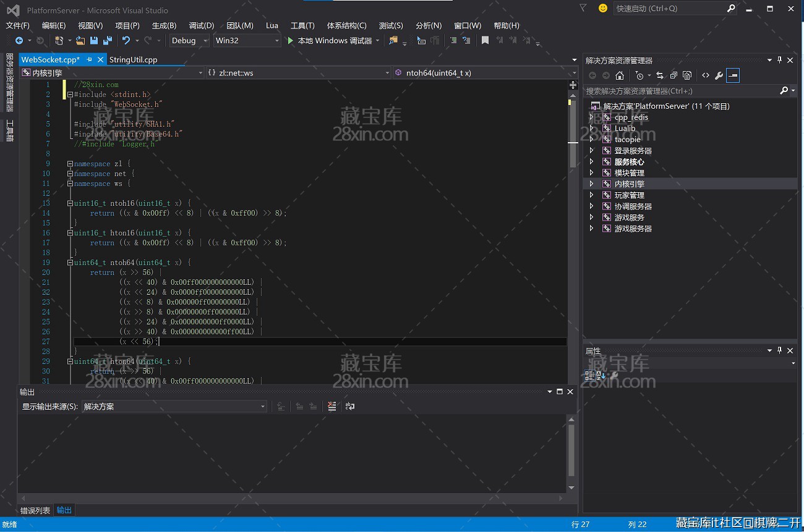The height and width of the screenshot is (532, 804).
Task: Switch to the StringUtil.cpp tab
Action: pos(133,60)
